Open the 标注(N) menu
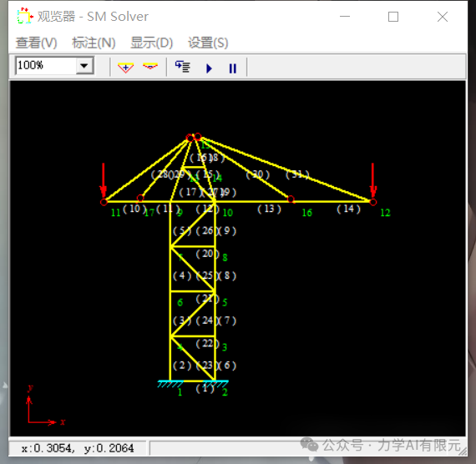476x464 pixels. point(94,43)
